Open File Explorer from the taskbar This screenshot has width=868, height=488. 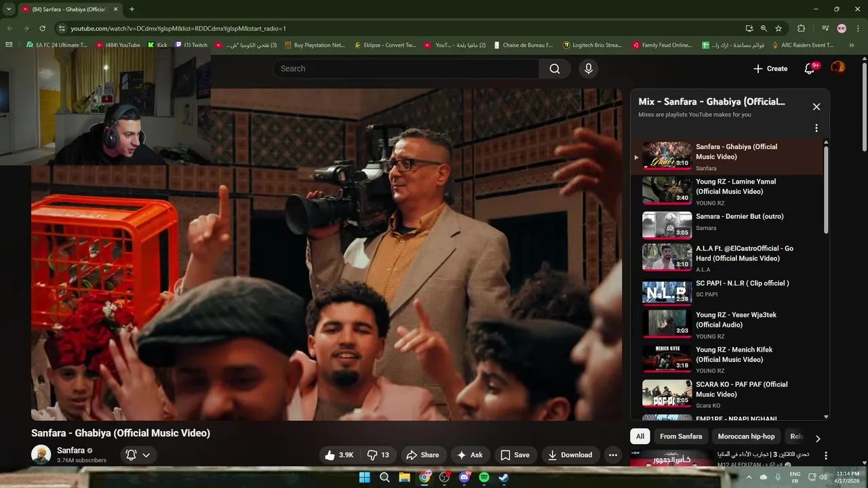coord(404,477)
